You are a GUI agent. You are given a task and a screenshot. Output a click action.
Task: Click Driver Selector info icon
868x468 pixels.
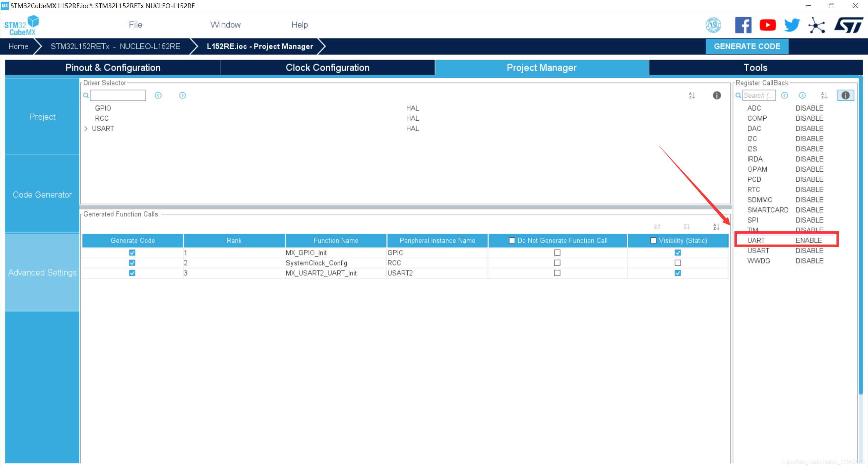[716, 95]
